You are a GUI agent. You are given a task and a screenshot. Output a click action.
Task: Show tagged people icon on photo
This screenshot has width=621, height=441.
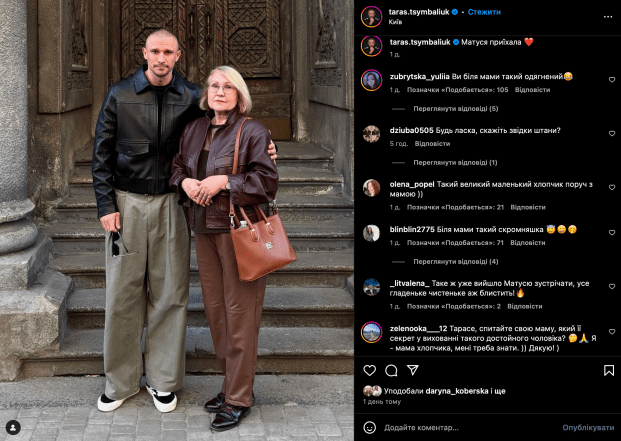click(13, 428)
